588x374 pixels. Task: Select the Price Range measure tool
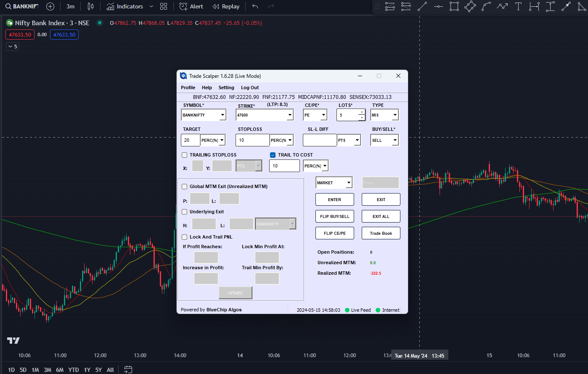coord(550,6)
